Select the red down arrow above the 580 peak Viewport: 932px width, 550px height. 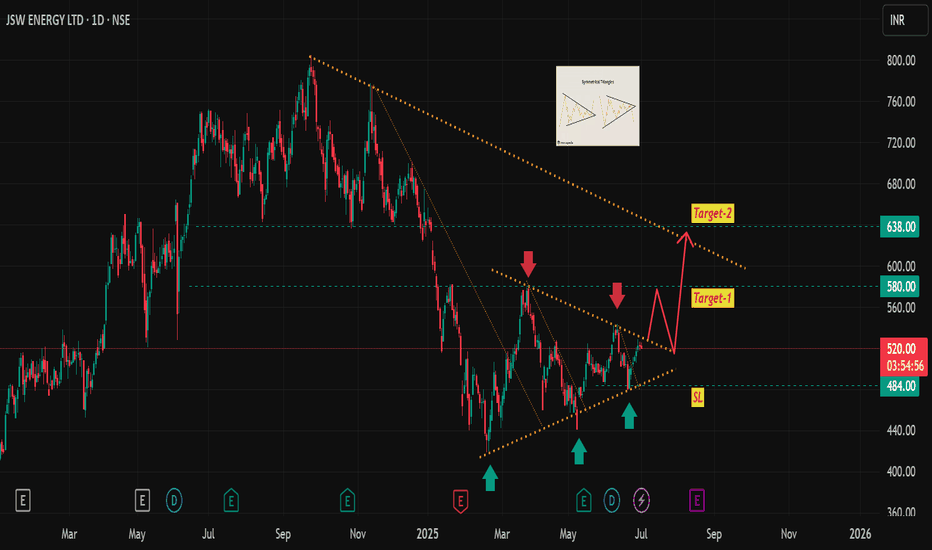(528, 263)
